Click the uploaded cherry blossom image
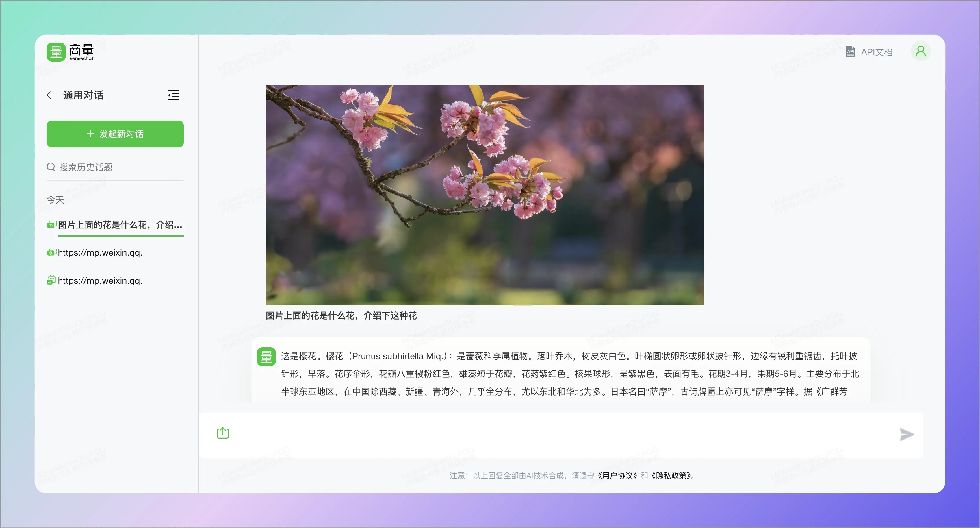The height and width of the screenshot is (528, 980). [485, 195]
